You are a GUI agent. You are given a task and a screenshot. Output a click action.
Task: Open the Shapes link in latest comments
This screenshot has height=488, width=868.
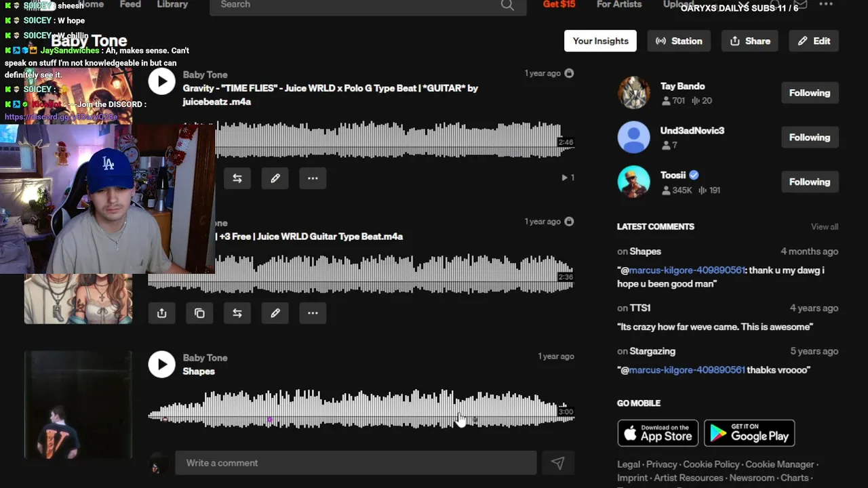click(x=645, y=251)
